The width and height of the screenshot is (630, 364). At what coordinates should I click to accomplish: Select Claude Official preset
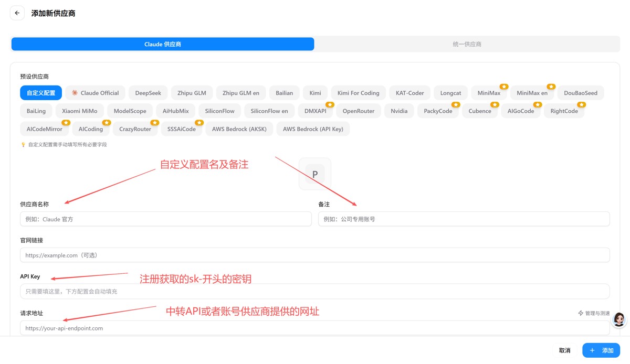coord(95,93)
